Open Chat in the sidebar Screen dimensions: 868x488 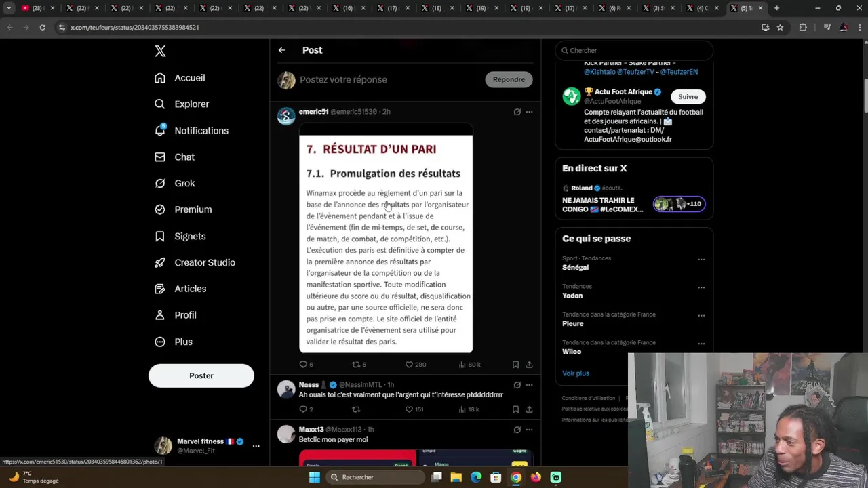(x=174, y=157)
